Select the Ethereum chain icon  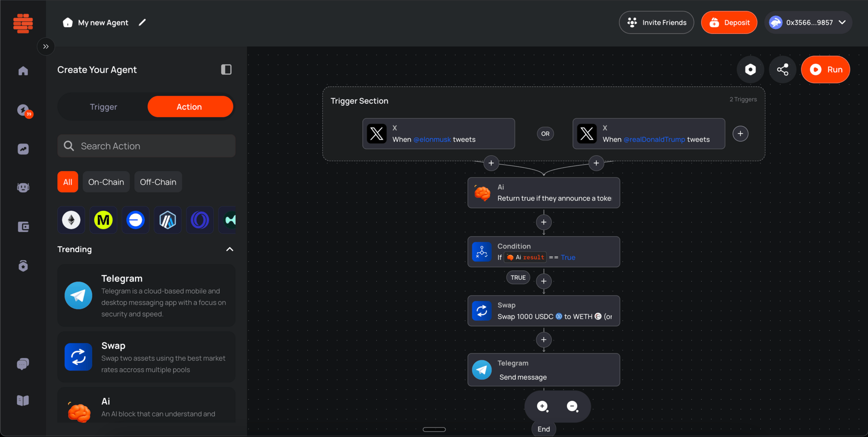71,220
